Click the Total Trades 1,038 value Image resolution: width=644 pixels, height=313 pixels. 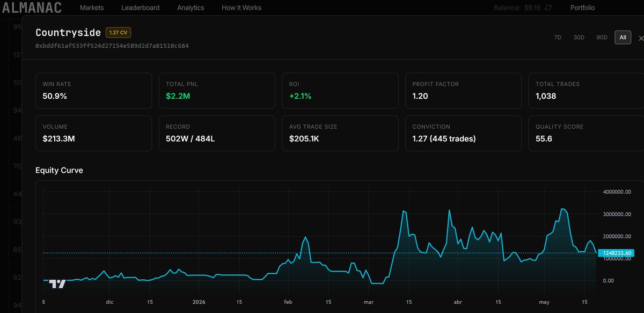[x=546, y=96]
